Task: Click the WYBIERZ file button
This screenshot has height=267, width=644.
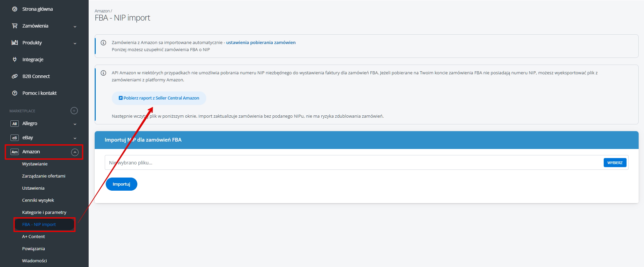Action: tap(615, 163)
